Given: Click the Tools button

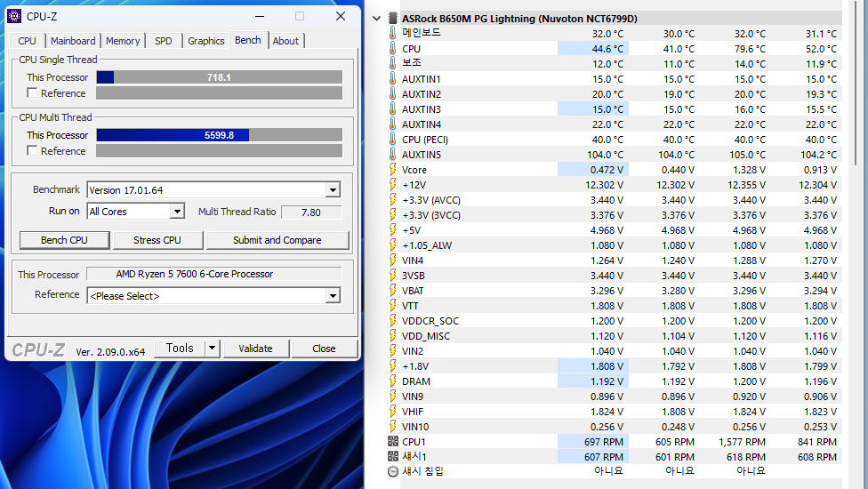Looking at the screenshot, I should pyautogui.click(x=180, y=349).
